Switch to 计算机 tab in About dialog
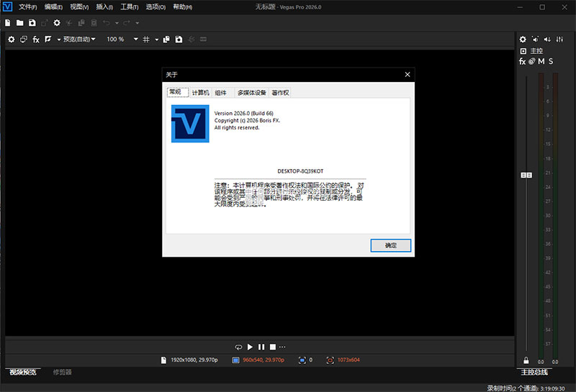 (201, 93)
